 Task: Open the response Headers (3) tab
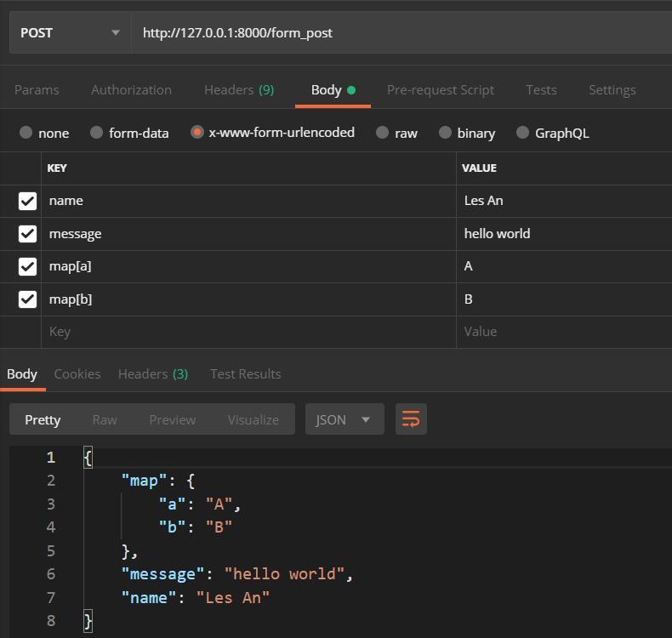pyautogui.click(x=153, y=374)
